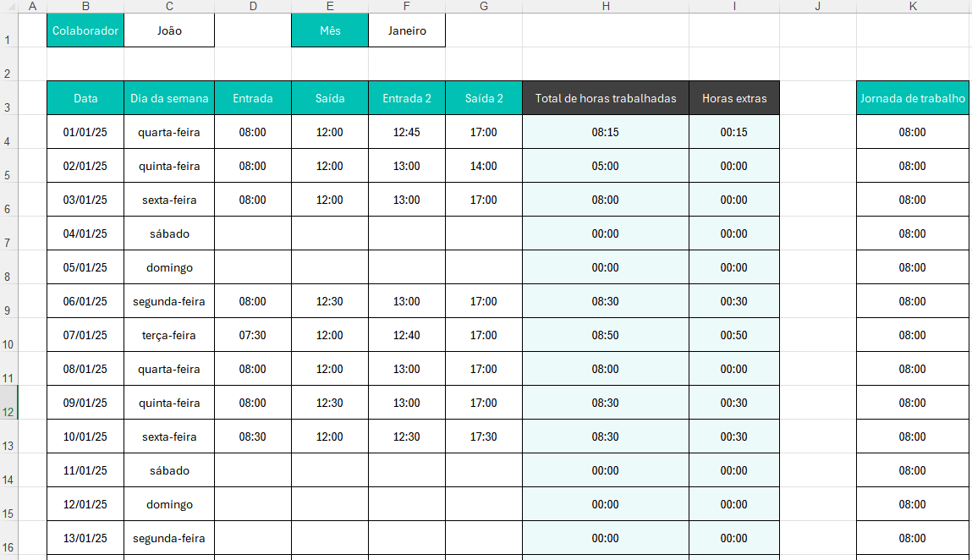Image resolution: width=972 pixels, height=560 pixels.
Task: Select the cell containing João
Action: point(169,30)
